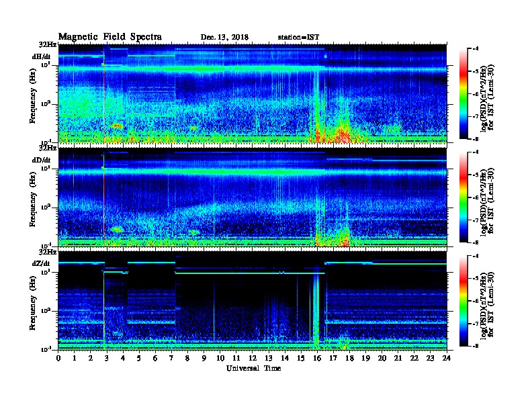Click hour "18" on the time axis
532x411 pixels.
pos(349,358)
